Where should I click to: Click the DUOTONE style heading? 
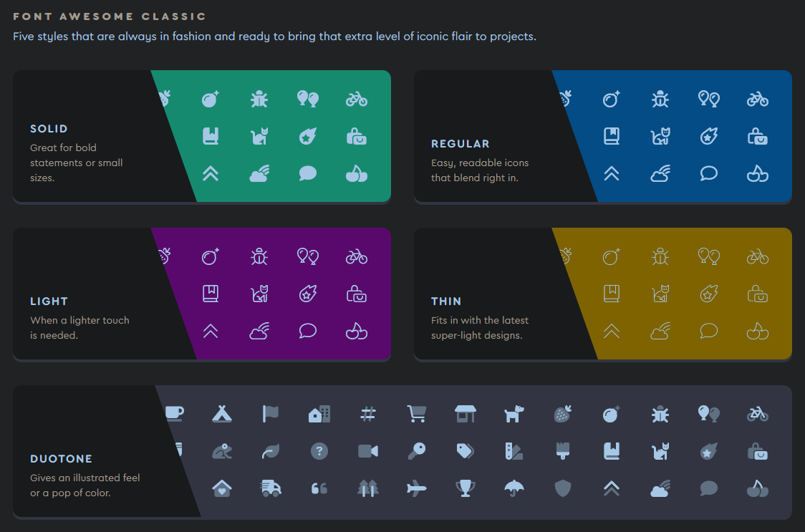[61, 459]
